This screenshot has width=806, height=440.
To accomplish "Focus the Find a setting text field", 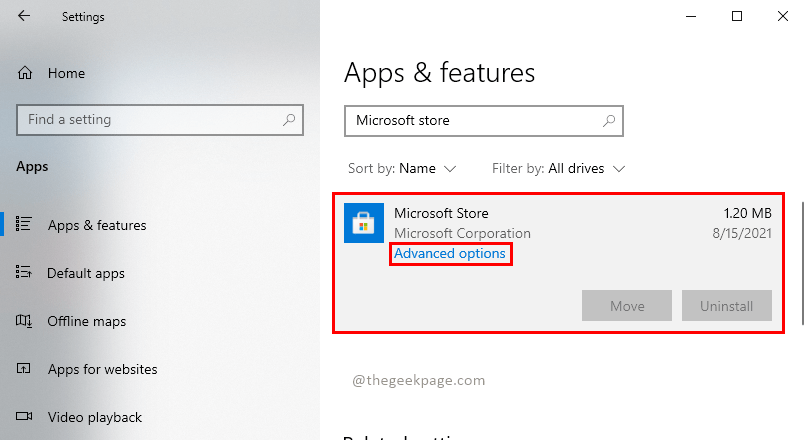I will click(x=150, y=120).
